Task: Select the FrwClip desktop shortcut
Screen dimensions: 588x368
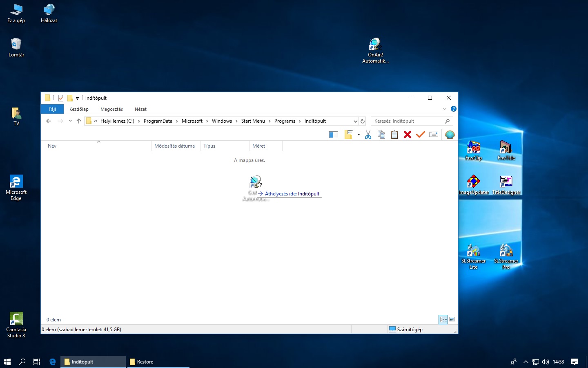Action: point(474,150)
